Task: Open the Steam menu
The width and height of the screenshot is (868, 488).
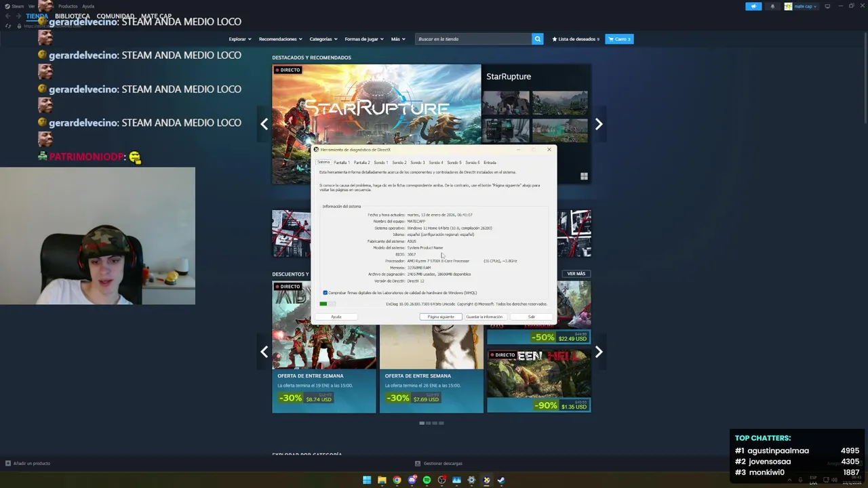Action: 14,6
